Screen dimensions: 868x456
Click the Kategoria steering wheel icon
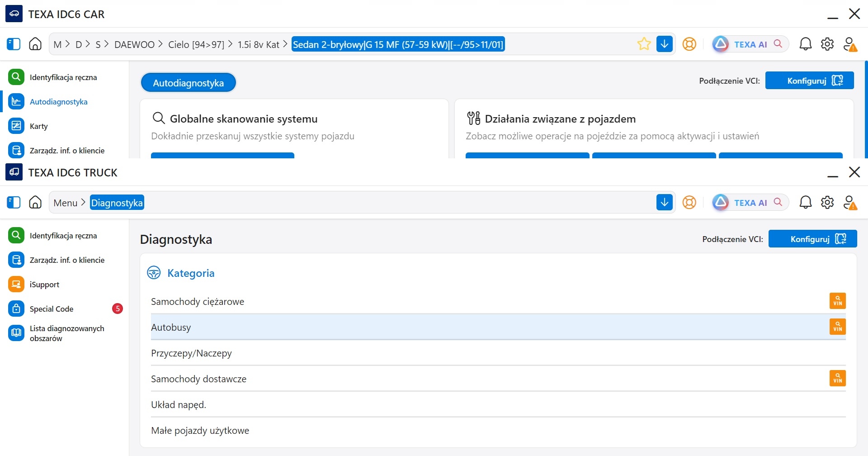click(x=154, y=273)
